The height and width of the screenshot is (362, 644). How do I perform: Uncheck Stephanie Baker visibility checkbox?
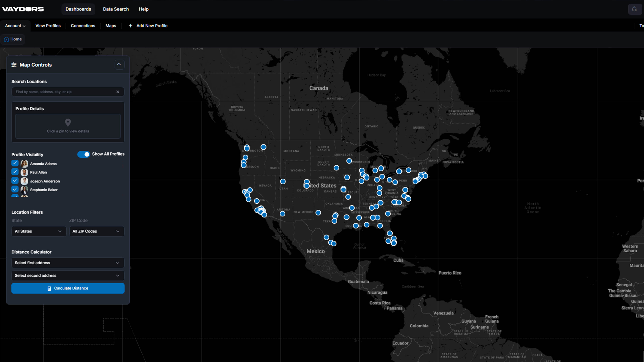tap(15, 189)
